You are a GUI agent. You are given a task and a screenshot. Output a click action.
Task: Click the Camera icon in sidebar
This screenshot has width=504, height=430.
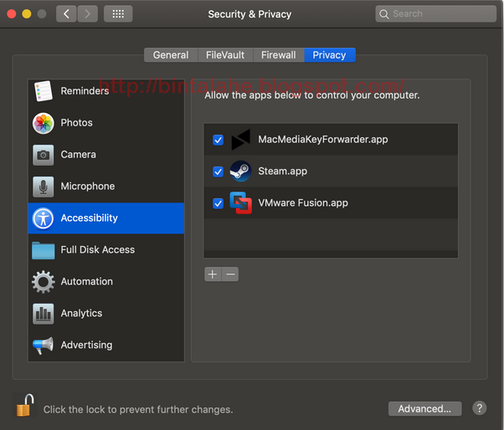coord(43,155)
